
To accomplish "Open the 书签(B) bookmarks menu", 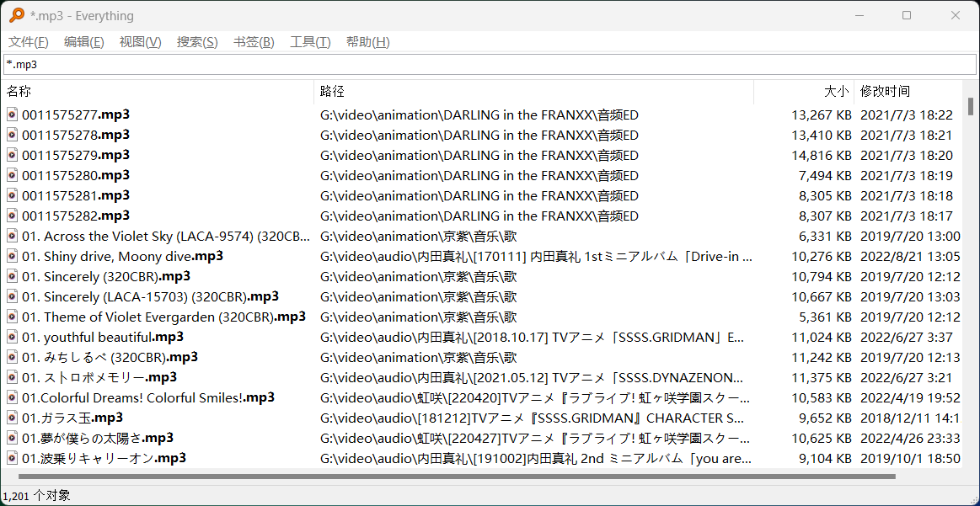I will 254,42.
